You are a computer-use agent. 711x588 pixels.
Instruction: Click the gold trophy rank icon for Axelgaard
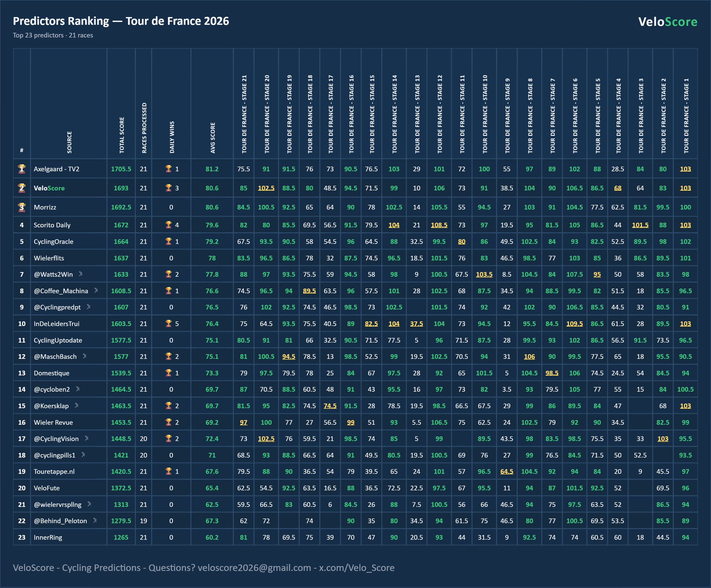(22, 169)
